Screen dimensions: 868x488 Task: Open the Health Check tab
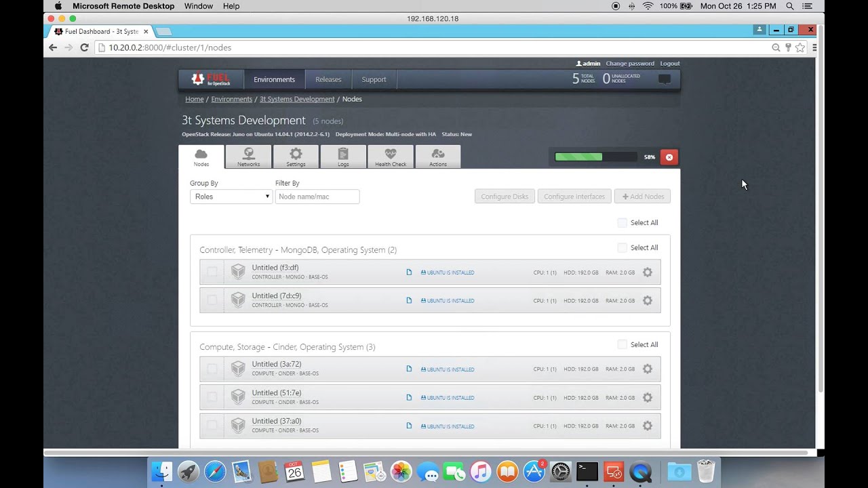pyautogui.click(x=391, y=157)
